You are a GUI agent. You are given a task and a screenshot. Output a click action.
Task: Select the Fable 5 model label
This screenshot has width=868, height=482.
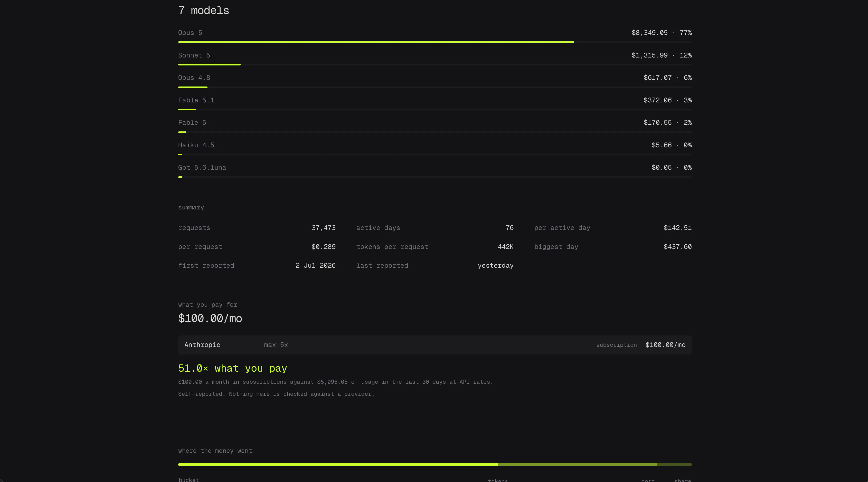point(192,123)
